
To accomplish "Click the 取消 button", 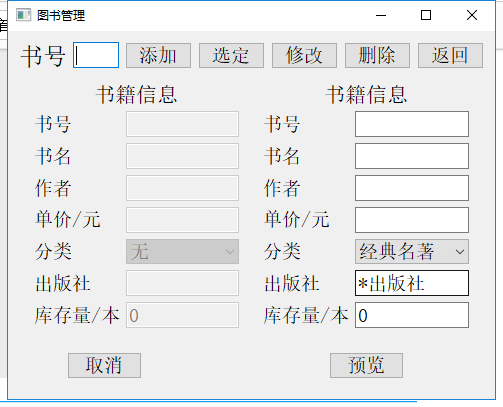I will pos(104,365).
